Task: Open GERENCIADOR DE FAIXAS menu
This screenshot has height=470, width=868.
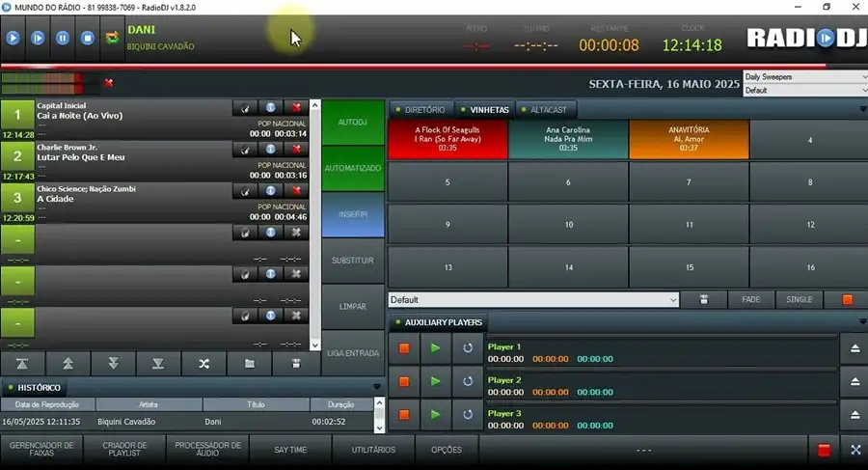Action: tap(41, 450)
